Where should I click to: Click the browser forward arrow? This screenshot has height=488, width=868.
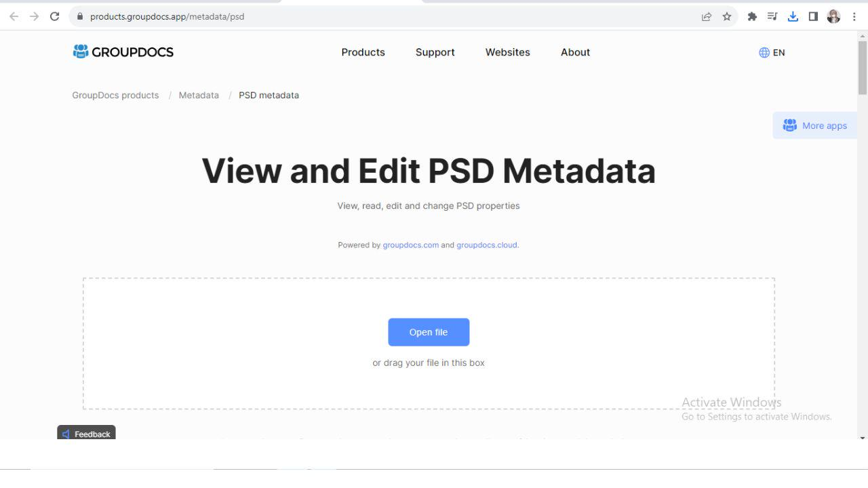[x=34, y=16]
